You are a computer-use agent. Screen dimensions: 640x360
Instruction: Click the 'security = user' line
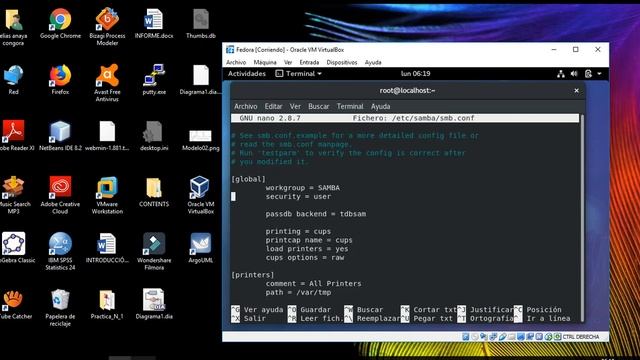(x=298, y=197)
